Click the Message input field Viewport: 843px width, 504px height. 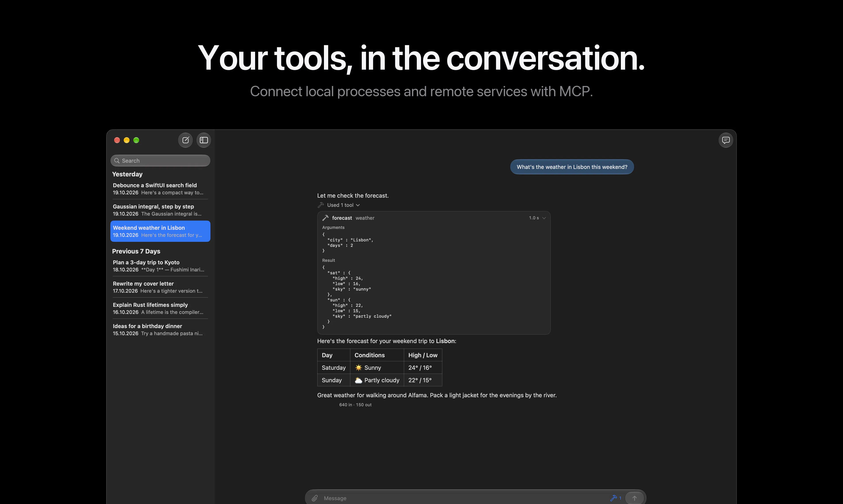(x=464, y=498)
